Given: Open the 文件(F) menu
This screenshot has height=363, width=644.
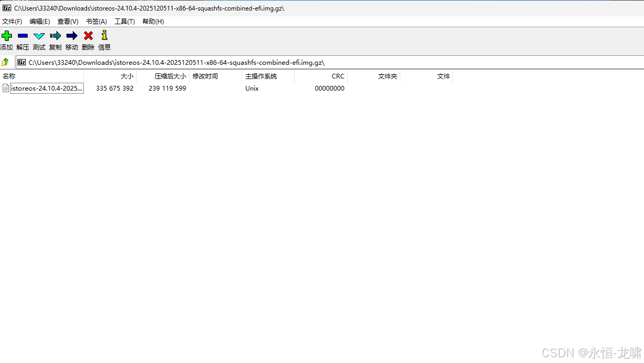Looking at the screenshot, I should click(x=12, y=21).
